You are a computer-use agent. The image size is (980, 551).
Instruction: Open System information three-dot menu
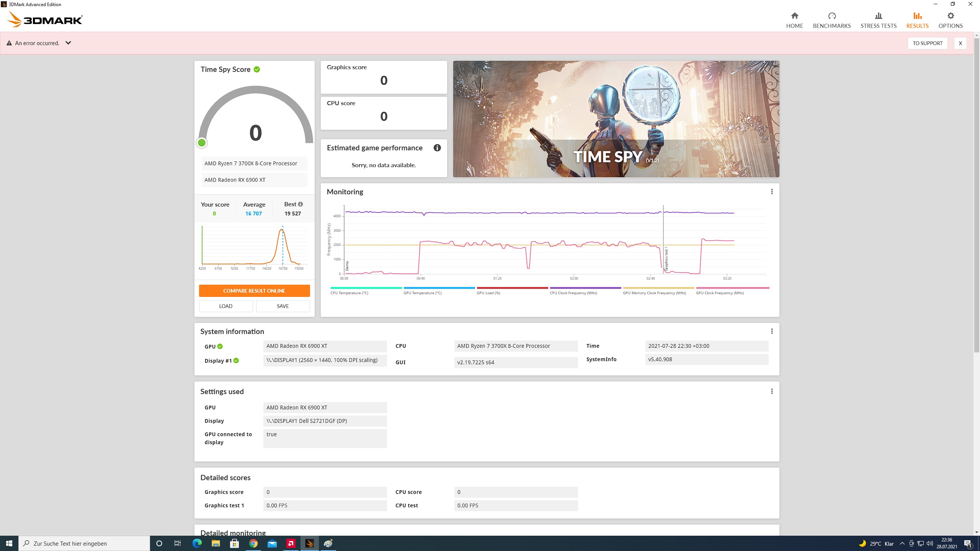tap(772, 331)
